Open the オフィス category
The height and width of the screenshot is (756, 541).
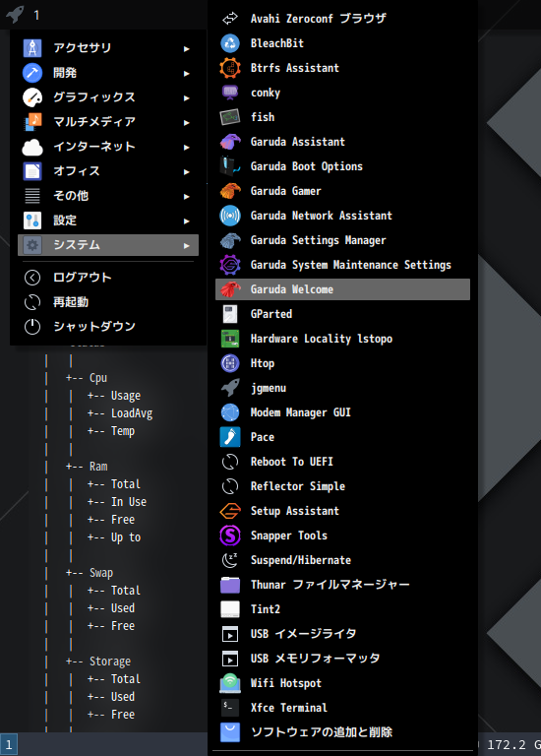coord(108,170)
